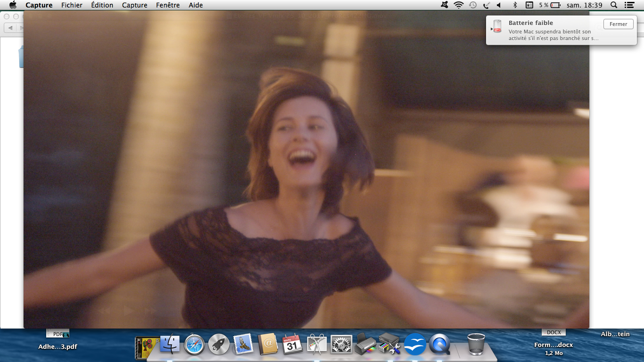Image resolution: width=644 pixels, height=362 pixels.
Task: Open the Contacts address book icon
Action: coord(268,345)
